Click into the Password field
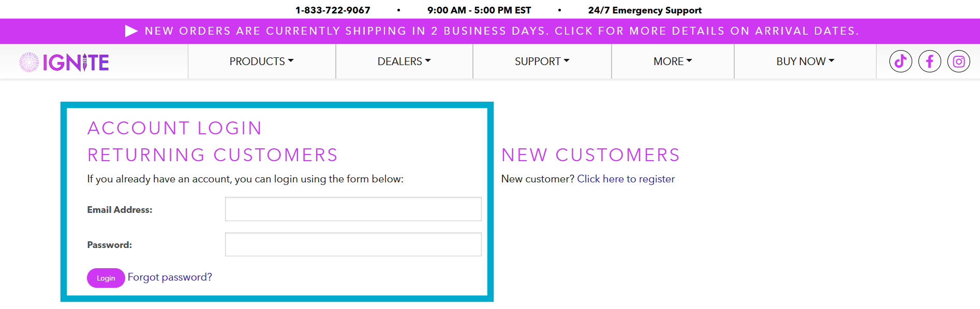980x309 pixels. (x=353, y=244)
